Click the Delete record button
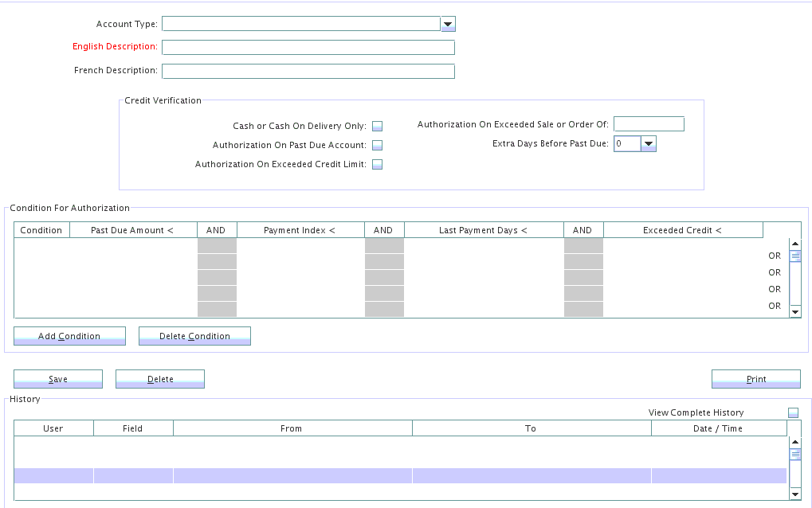Image resolution: width=812 pixels, height=508 pixels. [160, 379]
